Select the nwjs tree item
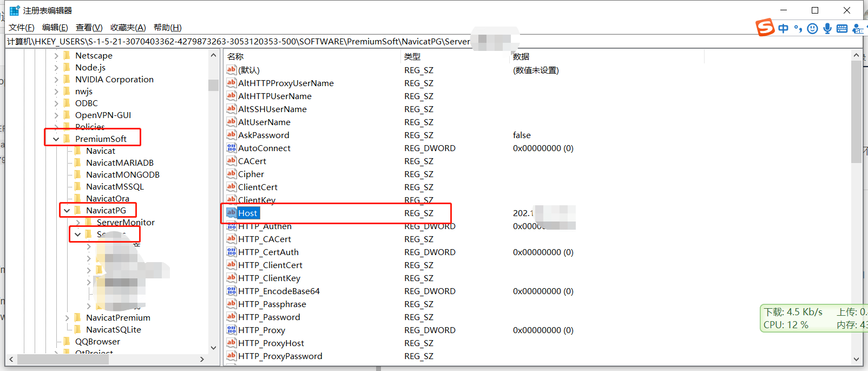Image resolution: width=868 pixels, height=371 pixels. [x=84, y=91]
